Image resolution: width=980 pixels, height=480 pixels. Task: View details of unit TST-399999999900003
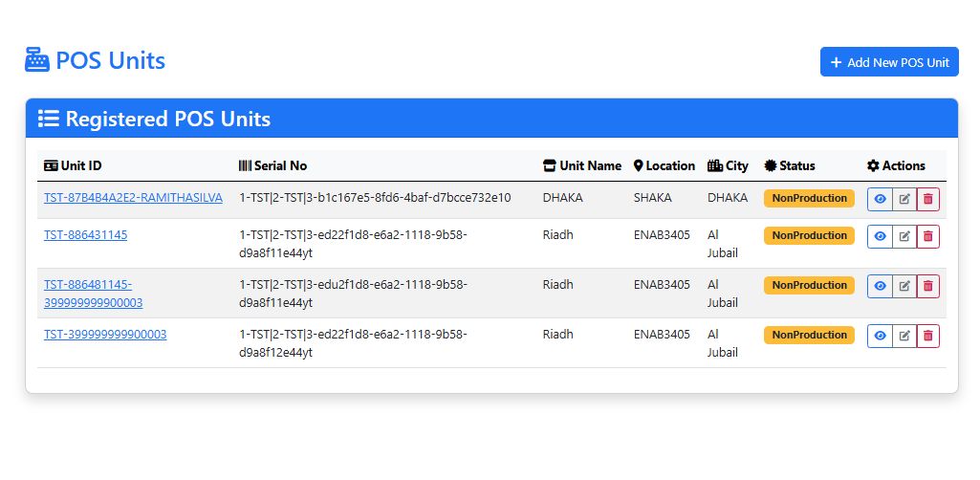pos(880,336)
